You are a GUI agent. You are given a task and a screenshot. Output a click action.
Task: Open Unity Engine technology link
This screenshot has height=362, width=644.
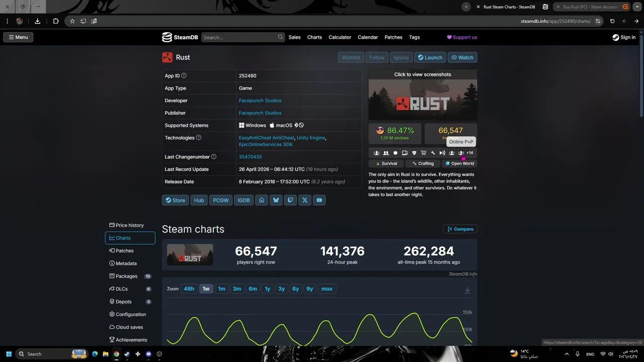[311, 138]
